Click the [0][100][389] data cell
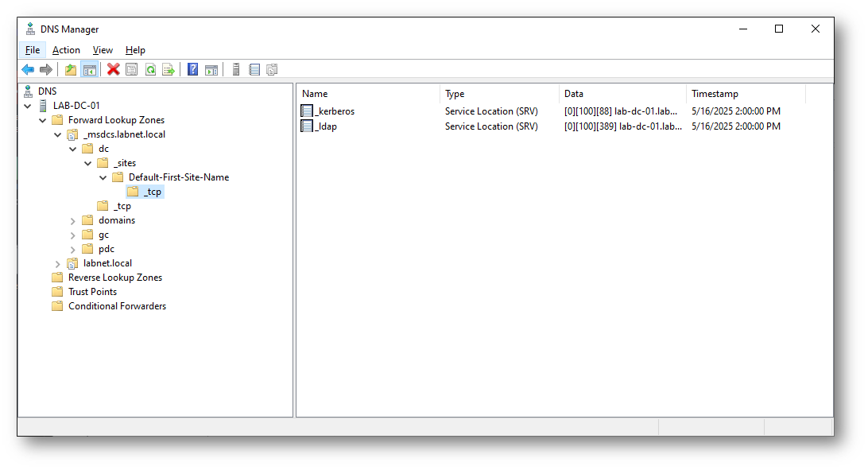The width and height of the screenshot is (868, 470). pos(622,126)
